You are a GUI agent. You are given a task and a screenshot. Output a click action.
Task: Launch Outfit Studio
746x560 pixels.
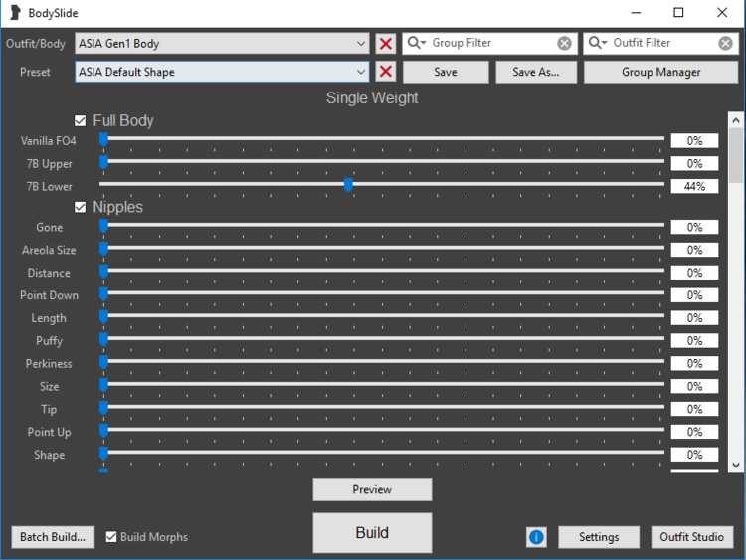tap(691, 537)
